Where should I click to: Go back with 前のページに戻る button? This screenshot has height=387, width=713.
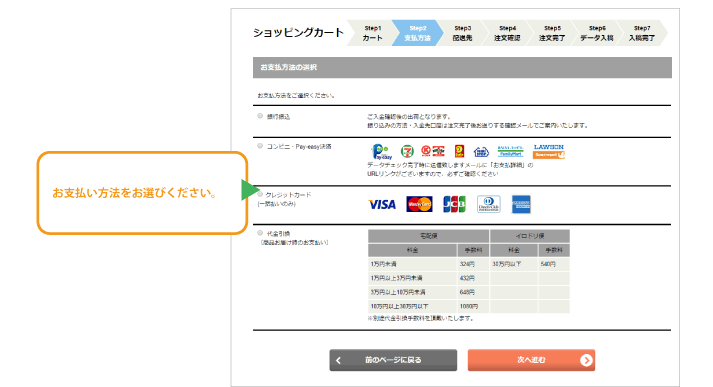[393, 360]
